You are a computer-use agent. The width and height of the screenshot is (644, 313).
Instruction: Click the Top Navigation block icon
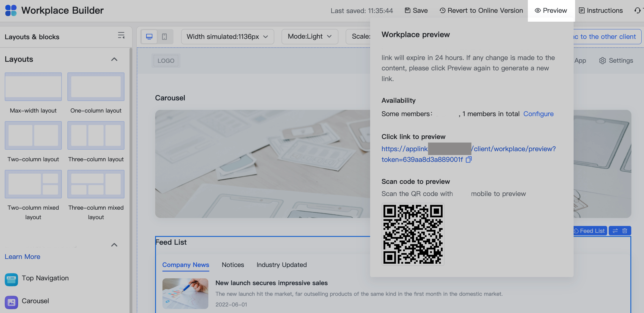[x=11, y=279]
